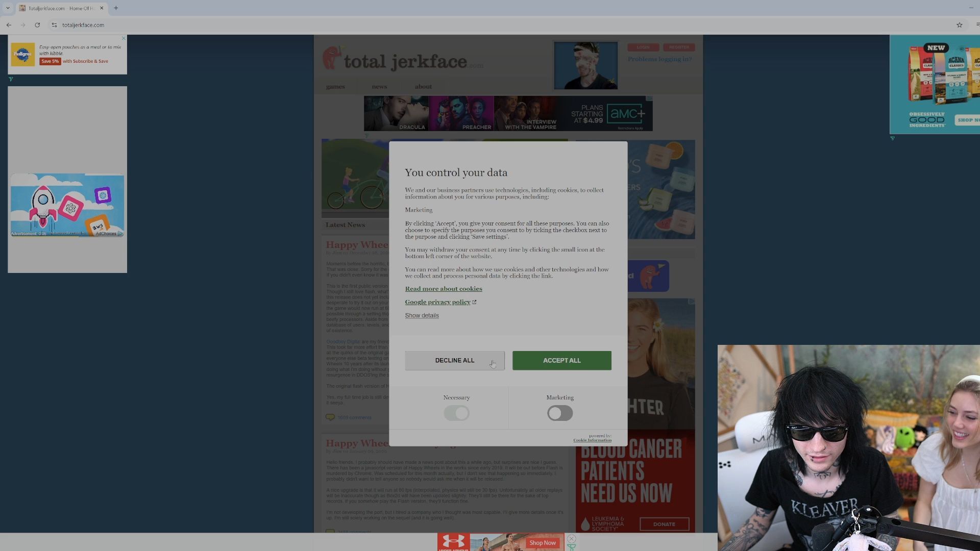Click the total jerkface logo
The width and height of the screenshot is (980, 551).
point(403,60)
